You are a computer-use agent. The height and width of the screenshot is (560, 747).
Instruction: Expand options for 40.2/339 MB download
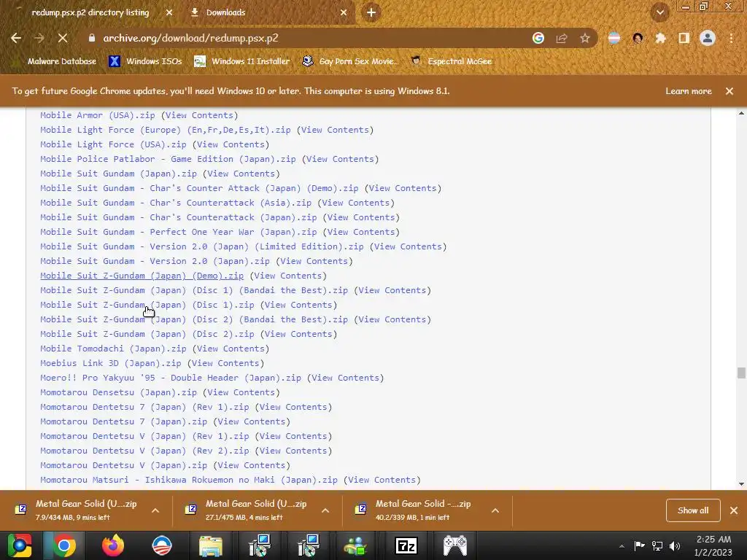point(495,510)
